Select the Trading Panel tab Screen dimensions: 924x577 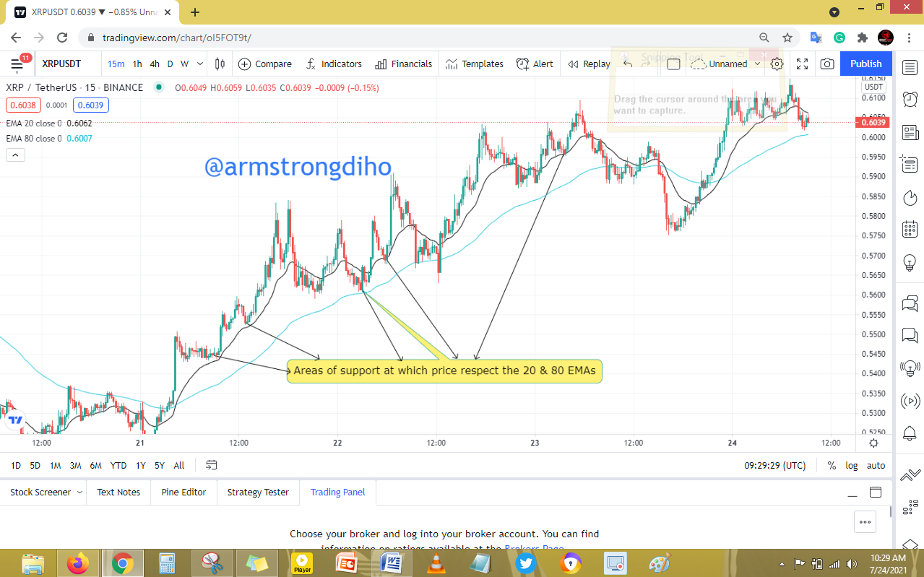click(338, 493)
